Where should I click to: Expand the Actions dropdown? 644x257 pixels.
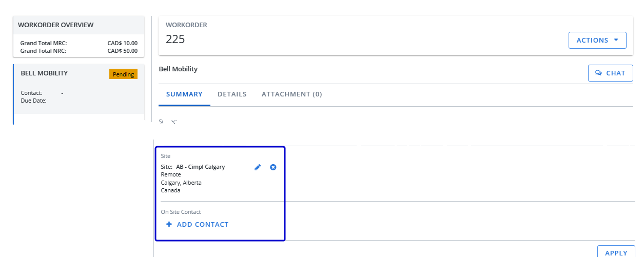597,41
